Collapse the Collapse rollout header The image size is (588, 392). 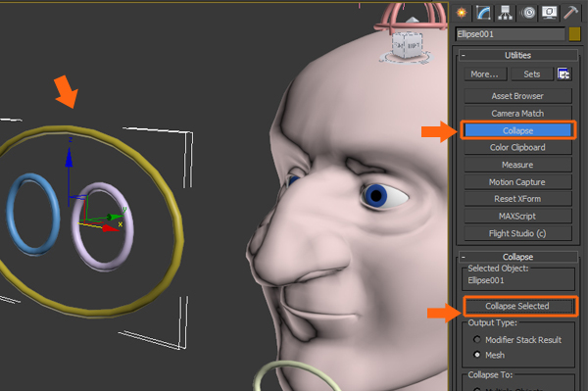pos(517,257)
